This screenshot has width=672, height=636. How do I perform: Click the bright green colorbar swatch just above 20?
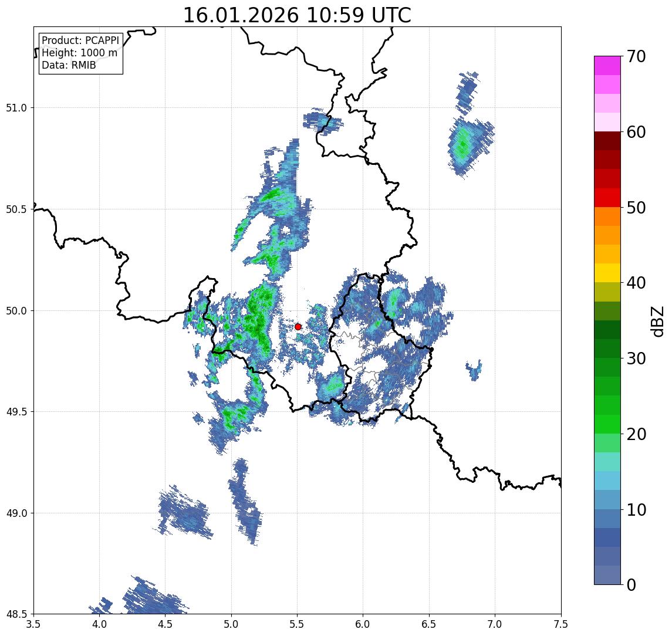click(x=607, y=424)
